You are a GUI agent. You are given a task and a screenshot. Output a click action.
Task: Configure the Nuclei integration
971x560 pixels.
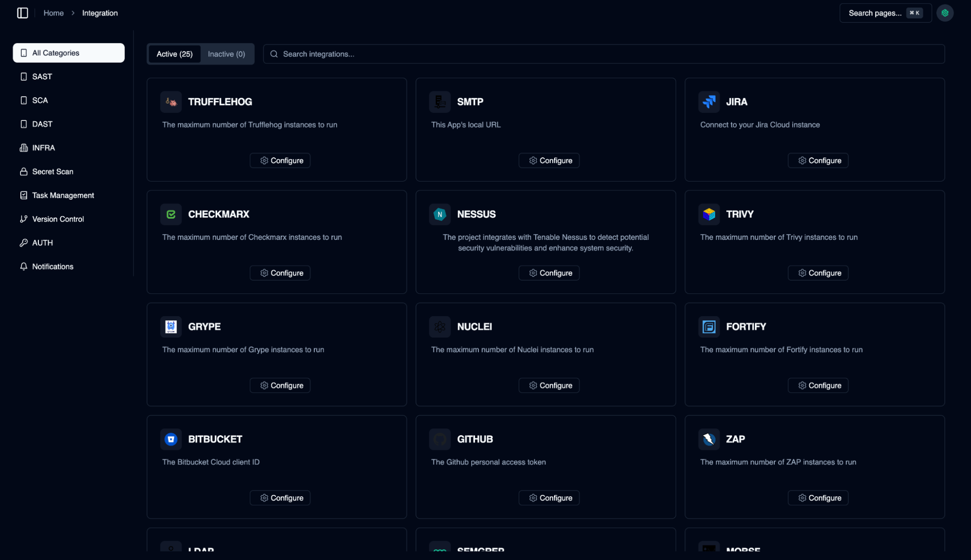(x=549, y=385)
